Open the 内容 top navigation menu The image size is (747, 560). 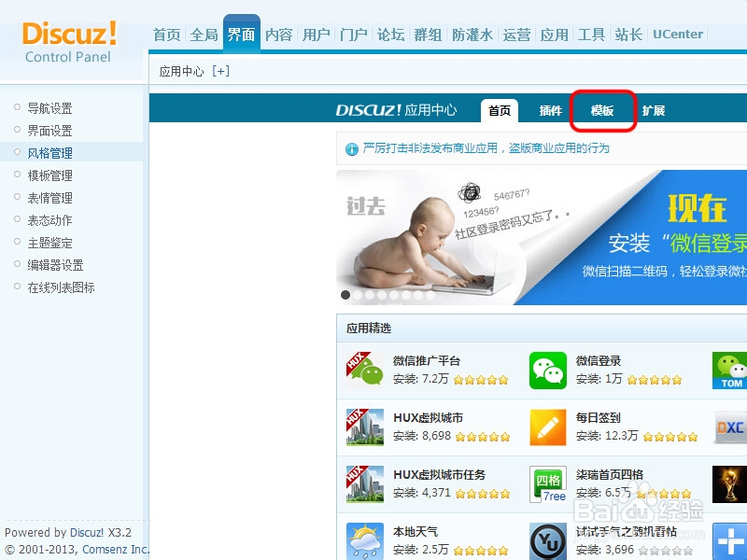click(278, 35)
